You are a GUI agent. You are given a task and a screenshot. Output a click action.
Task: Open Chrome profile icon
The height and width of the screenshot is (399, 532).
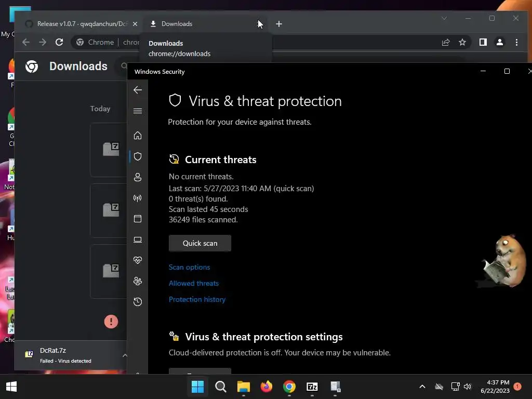500,42
